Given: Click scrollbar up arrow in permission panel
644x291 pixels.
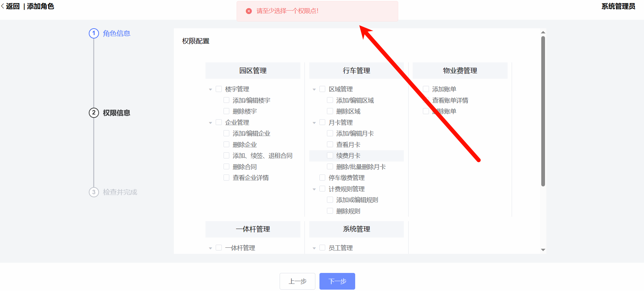Looking at the screenshot, I should tap(543, 32).
